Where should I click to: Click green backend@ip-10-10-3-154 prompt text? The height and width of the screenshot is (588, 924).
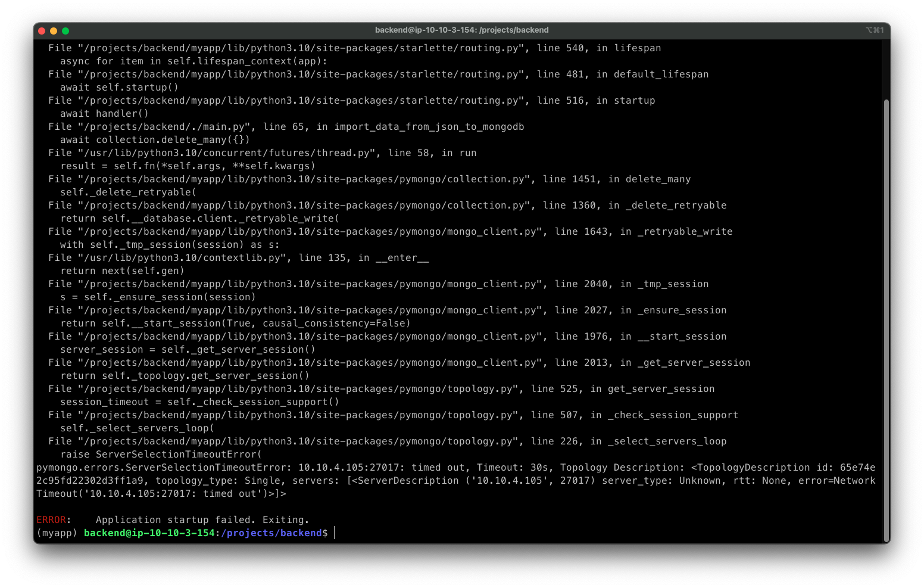click(149, 533)
